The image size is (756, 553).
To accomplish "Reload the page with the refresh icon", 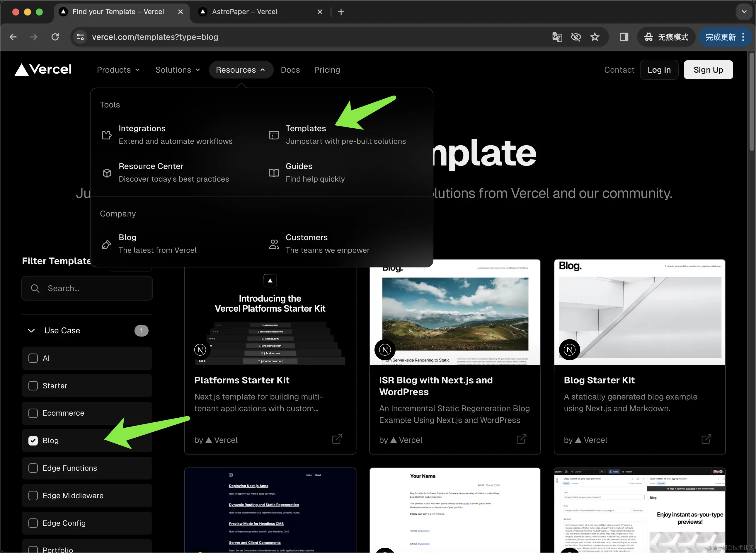I will [55, 37].
